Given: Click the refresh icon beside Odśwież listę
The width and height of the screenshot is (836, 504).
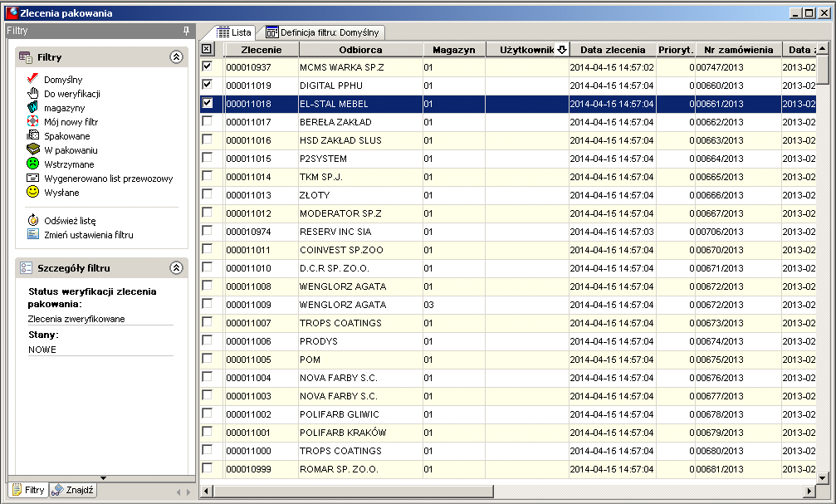Looking at the screenshot, I should [33, 220].
